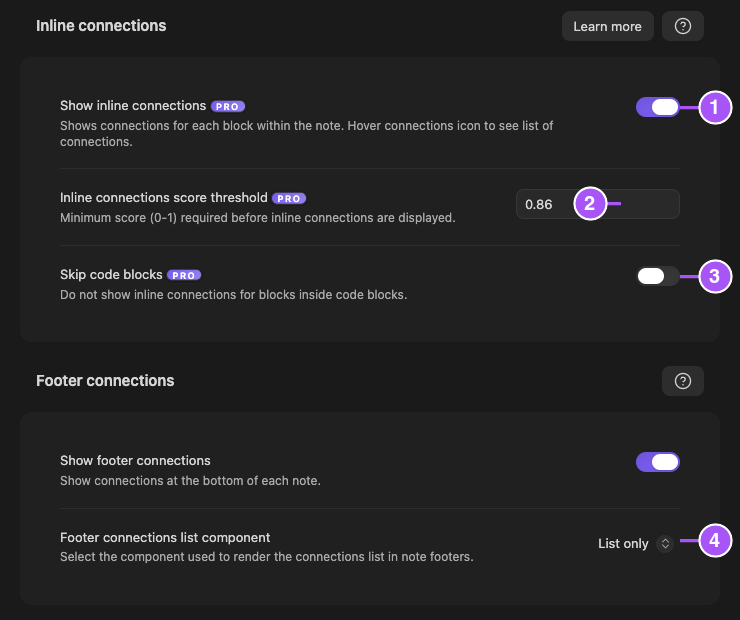Open help icon for Inline connections
The image size is (740, 620).
point(682,26)
